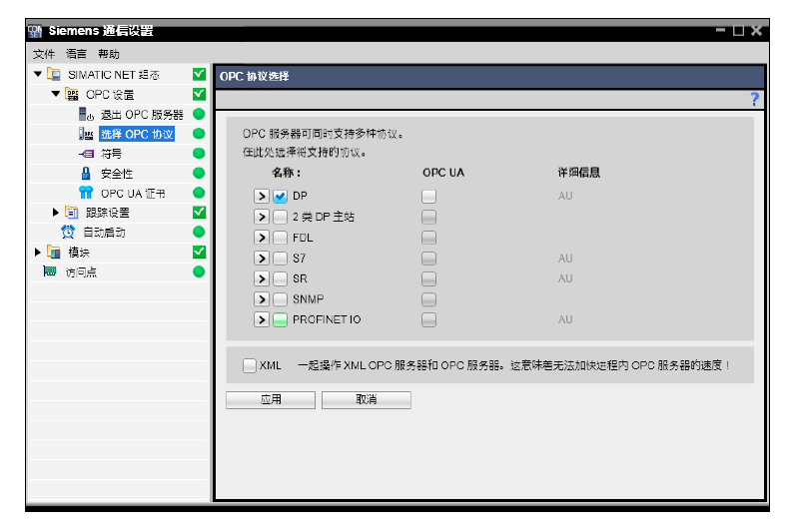Select the OPC UA certificate icon

(x=86, y=193)
